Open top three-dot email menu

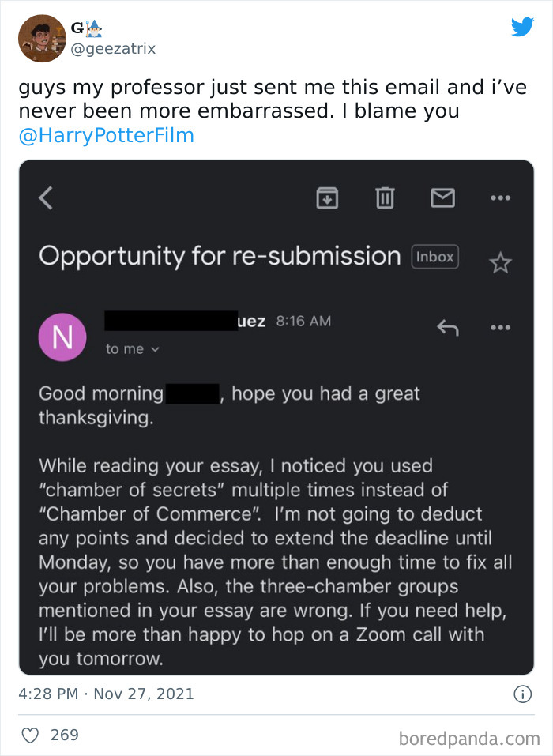click(x=500, y=197)
